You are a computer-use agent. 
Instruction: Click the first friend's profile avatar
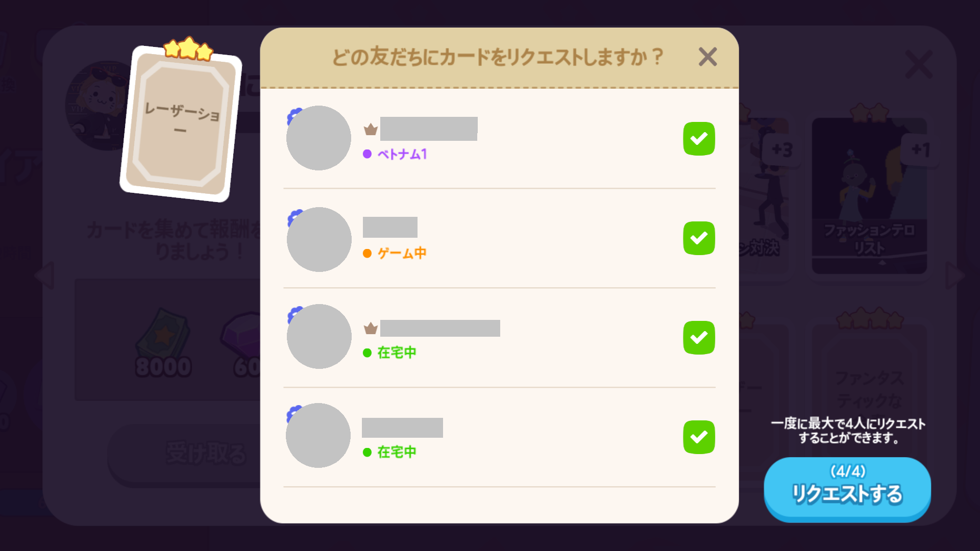pyautogui.click(x=318, y=138)
